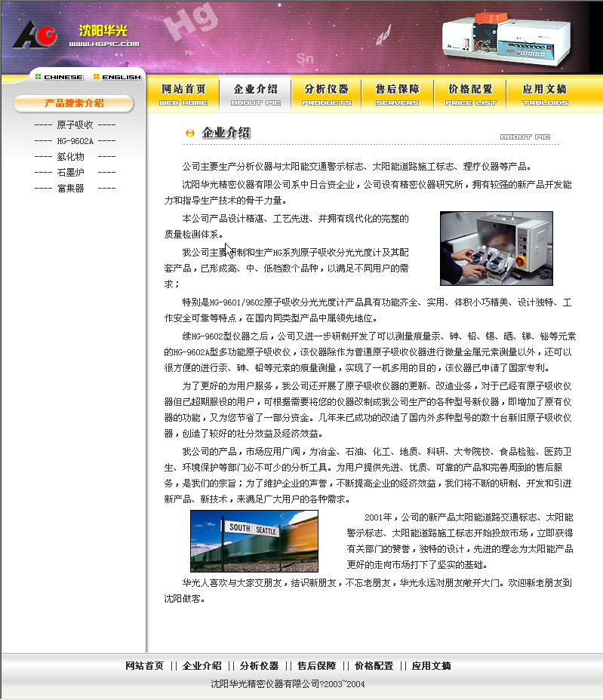Click the 产品搜索介绍 sidebar button
The width and height of the screenshot is (603, 700).
[74, 103]
